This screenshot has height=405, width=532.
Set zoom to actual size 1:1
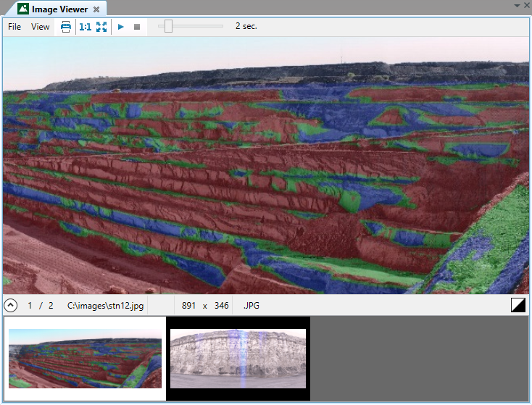coord(85,27)
